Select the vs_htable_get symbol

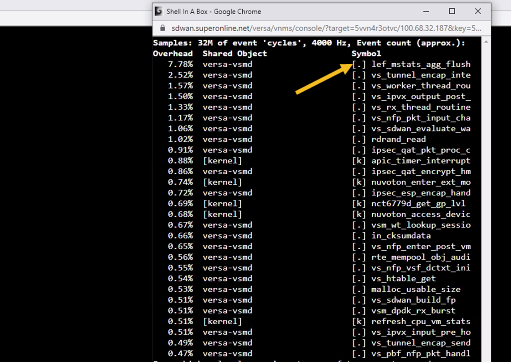coord(404,278)
